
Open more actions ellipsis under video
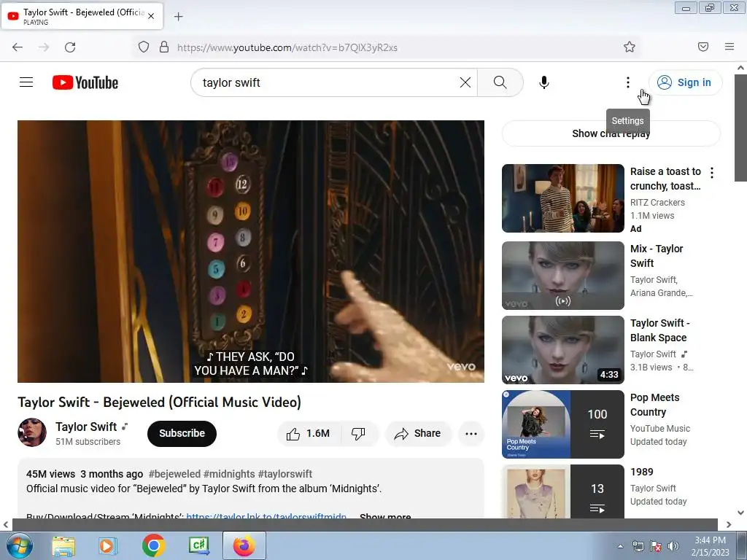coord(471,433)
